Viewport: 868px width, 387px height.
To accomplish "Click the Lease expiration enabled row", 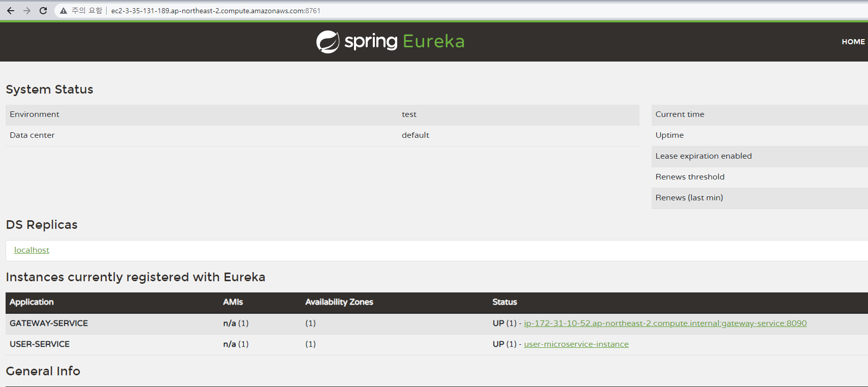I will pos(760,157).
